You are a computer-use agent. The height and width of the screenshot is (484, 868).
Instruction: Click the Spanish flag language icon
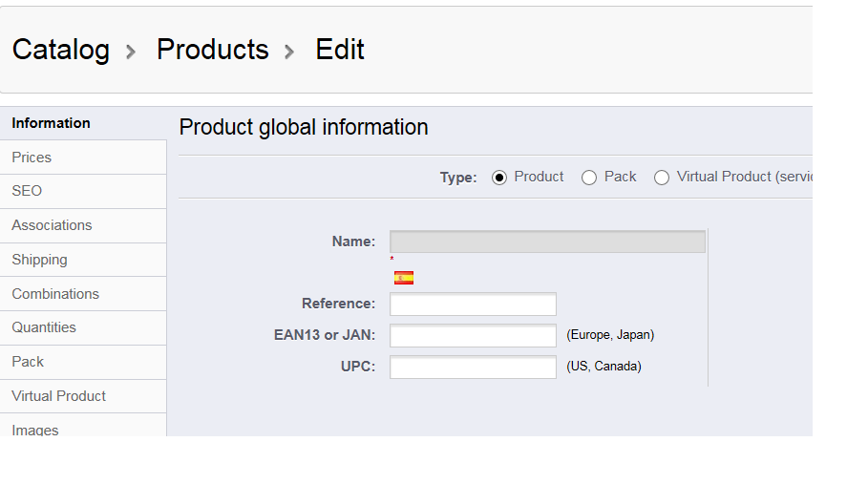tap(404, 278)
